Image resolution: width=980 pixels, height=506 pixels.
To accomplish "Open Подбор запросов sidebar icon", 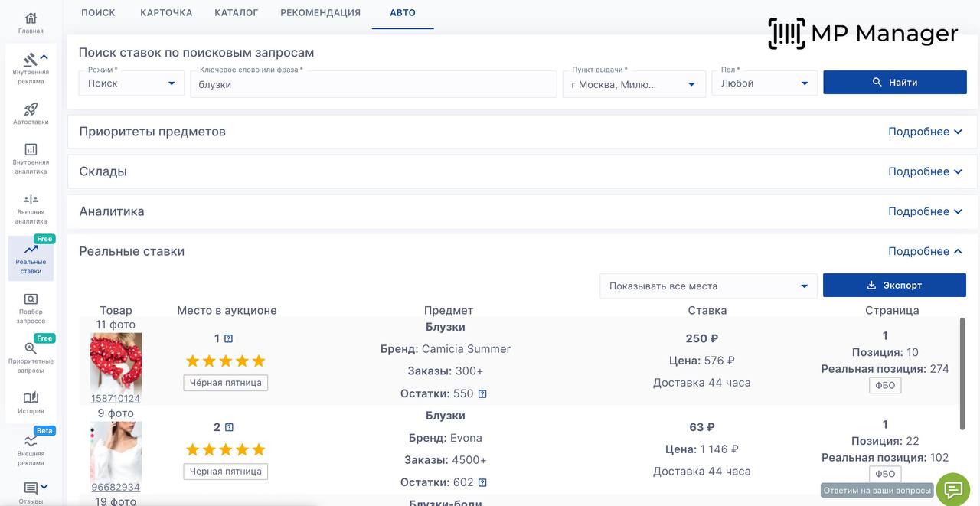I will 31,299.
